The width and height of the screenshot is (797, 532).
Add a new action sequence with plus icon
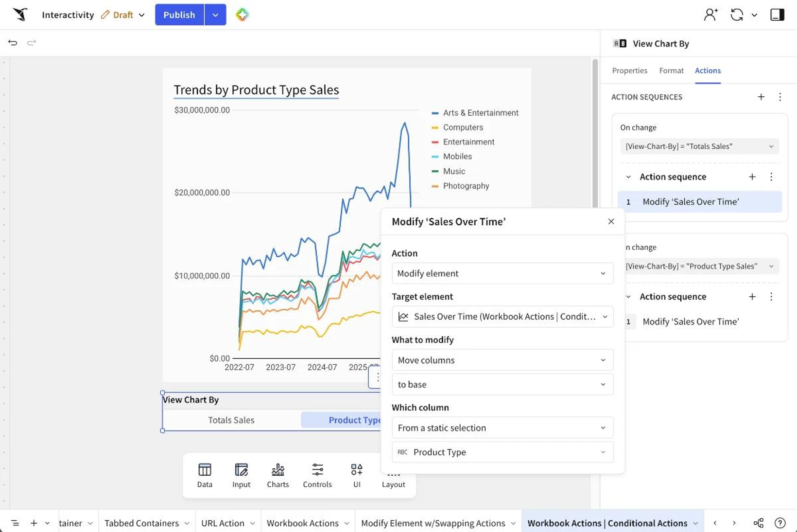(761, 97)
